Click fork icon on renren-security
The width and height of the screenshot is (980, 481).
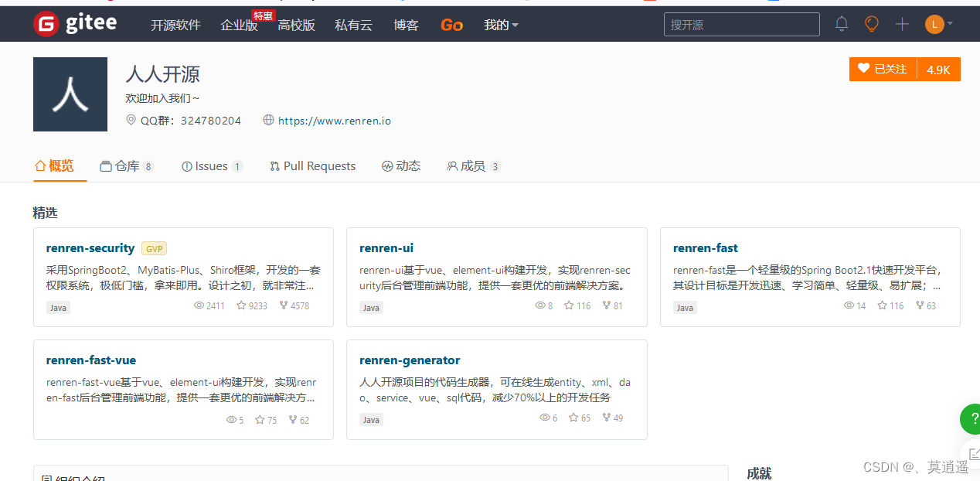283,305
